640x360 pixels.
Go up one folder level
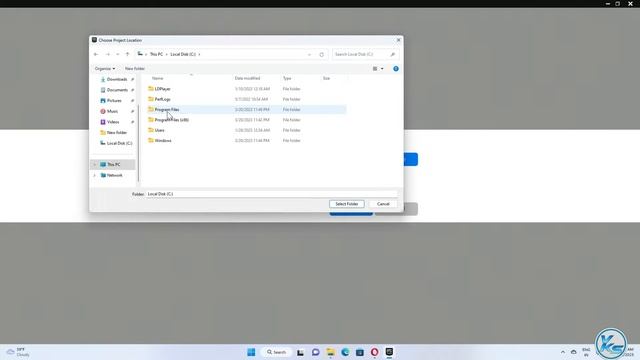(x=127, y=54)
